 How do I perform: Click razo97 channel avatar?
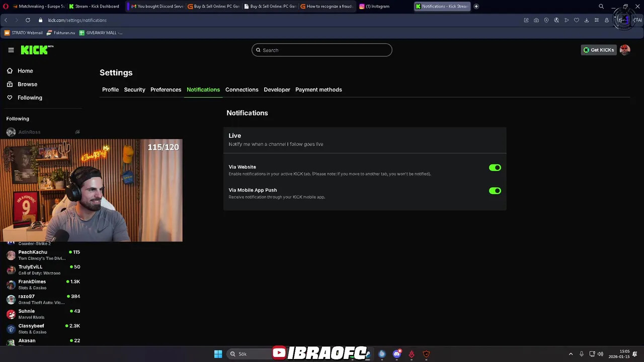tap(11, 299)
